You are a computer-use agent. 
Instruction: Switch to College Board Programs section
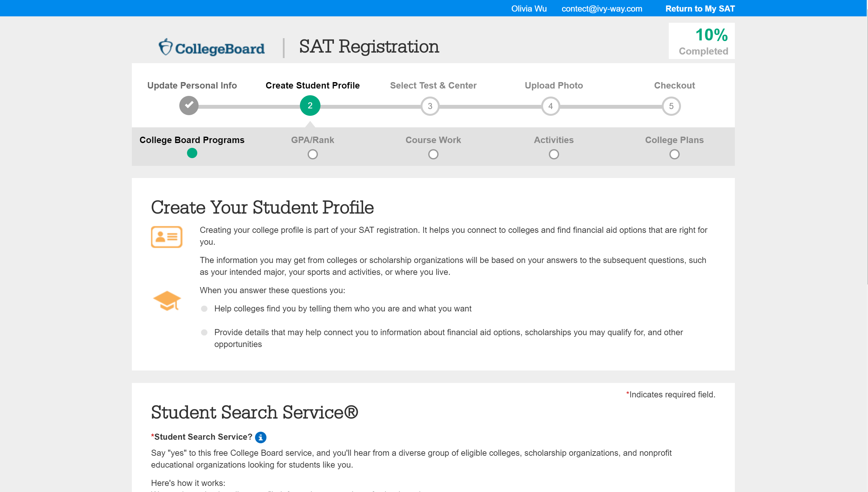click(x=192, y=140)
